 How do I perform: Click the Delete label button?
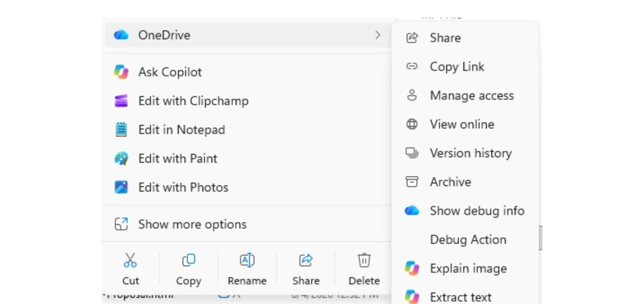(364, 281)
